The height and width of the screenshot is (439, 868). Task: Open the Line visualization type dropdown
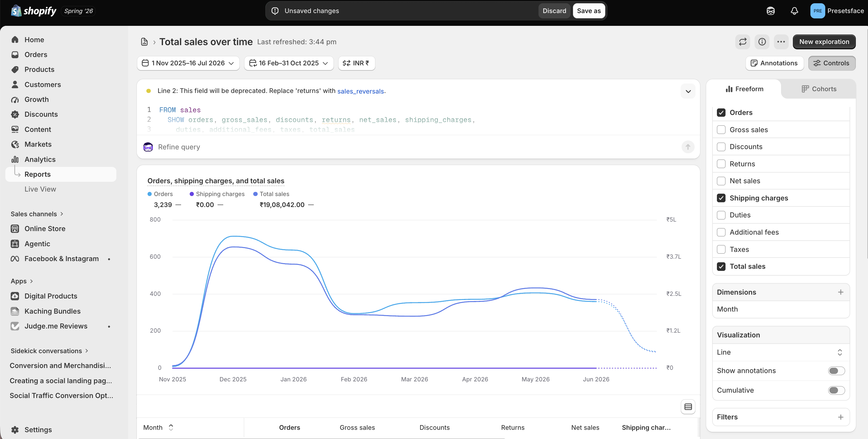click(780, 352)
